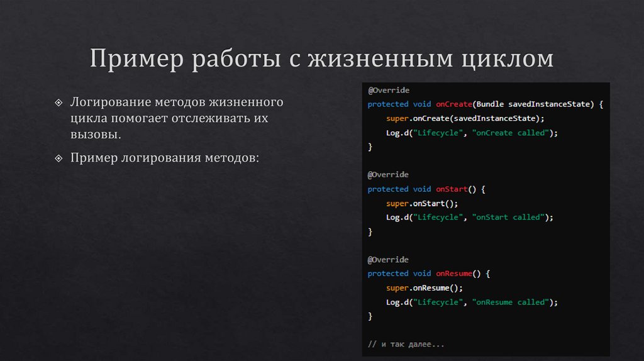
Task: Click the @Override annotation above onStart
Action: (388, 175)
